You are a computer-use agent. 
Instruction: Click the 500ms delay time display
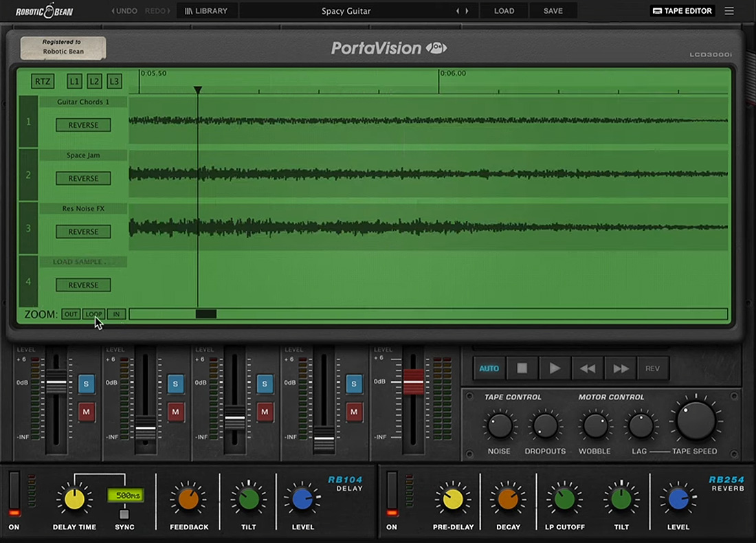coord(126,496)
